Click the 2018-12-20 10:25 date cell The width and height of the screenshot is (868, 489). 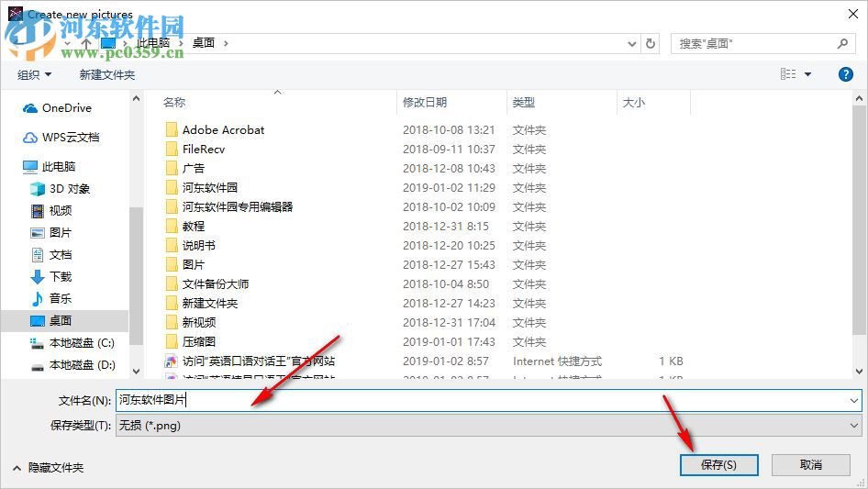449,245
